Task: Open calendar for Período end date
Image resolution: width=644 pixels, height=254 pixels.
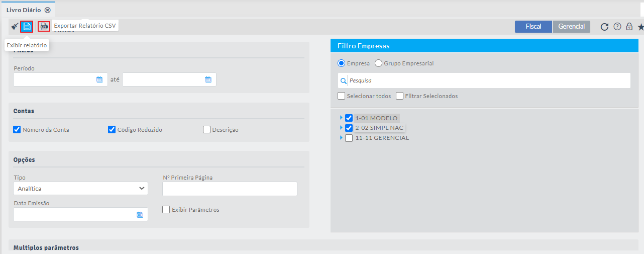Action: coord(208,79)
